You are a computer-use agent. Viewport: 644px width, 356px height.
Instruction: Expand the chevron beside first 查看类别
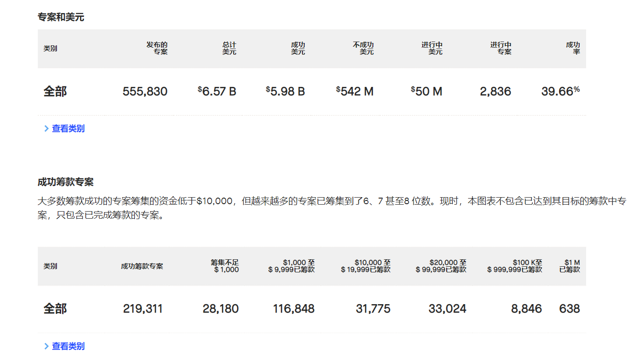click(x=46, y=128)
